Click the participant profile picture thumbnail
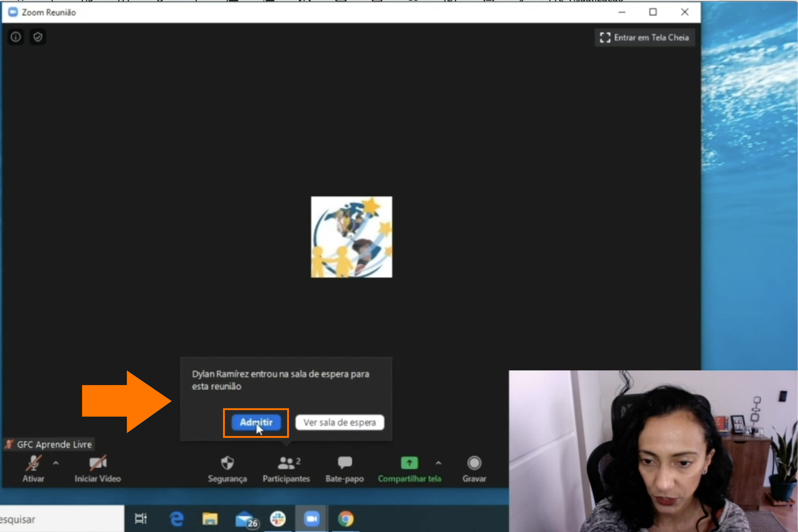This screenshot has width=798, height=532. point(351,237)
